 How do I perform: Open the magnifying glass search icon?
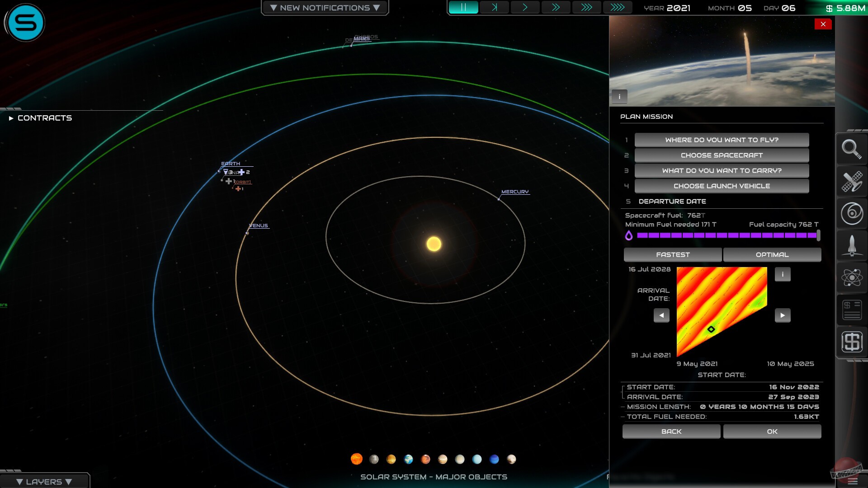[852, 149]
